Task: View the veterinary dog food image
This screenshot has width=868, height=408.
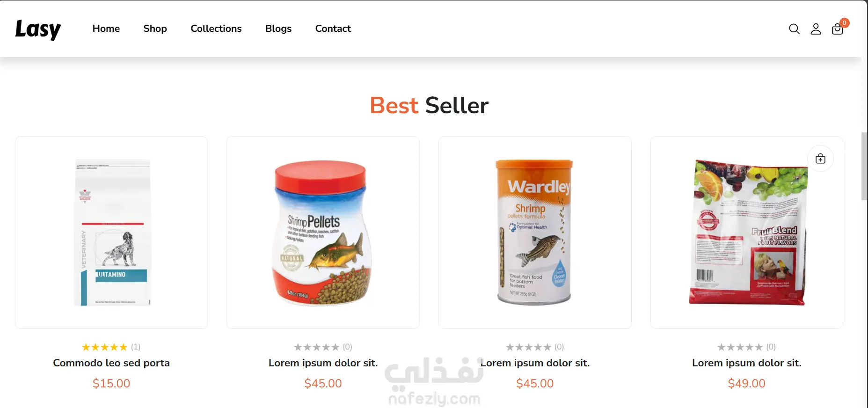Action: click(112, 233)
